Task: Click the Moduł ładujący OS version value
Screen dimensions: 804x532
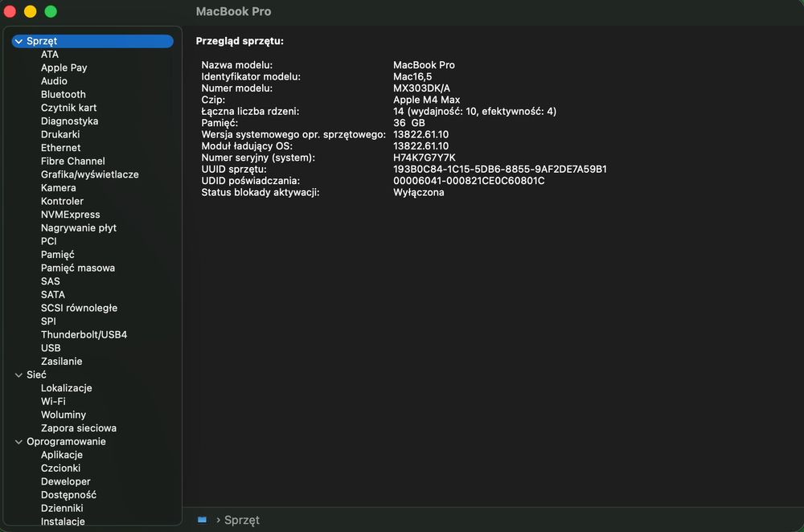Action: click(x=421, y=146)
